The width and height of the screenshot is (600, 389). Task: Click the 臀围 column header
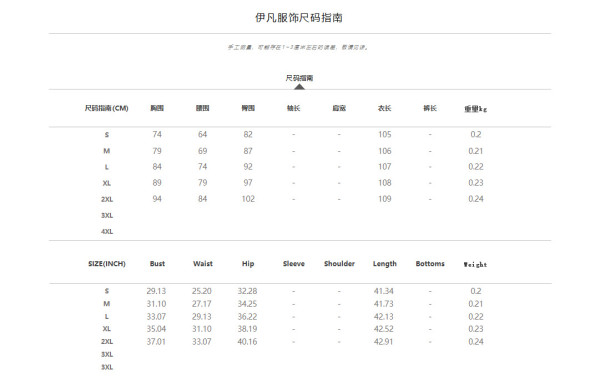tap(248, 108)
